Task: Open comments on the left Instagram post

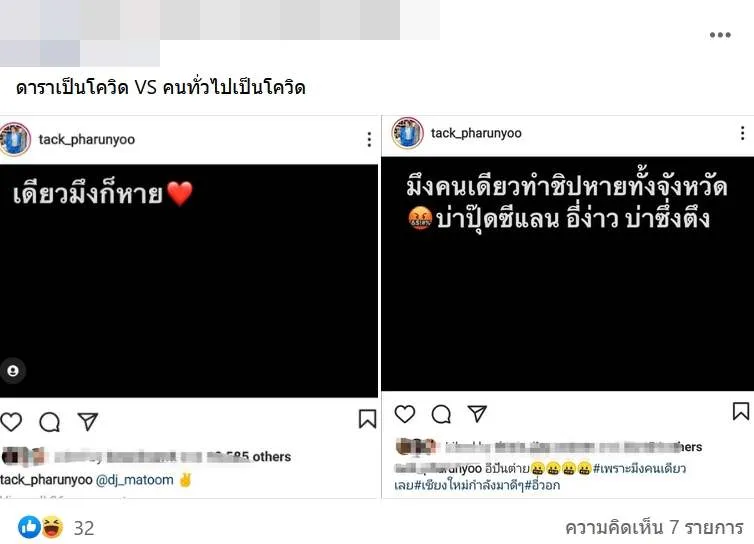Action: 50,422
